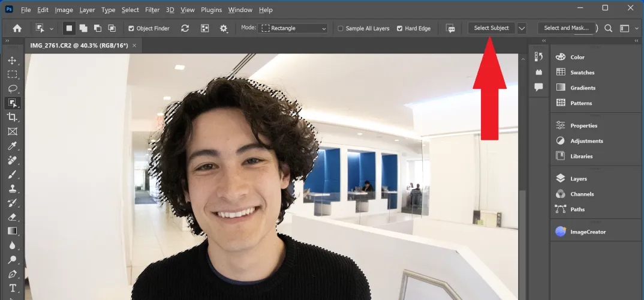Choose the Clone Stamp tool
The width and height of the screenshot is (644, 300).
pos(12,188)
